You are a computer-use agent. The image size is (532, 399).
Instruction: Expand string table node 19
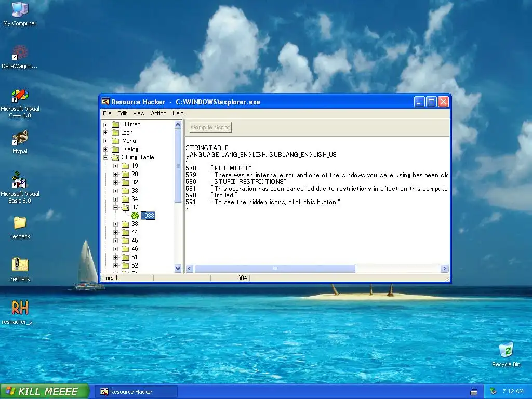tap(116, 166)
